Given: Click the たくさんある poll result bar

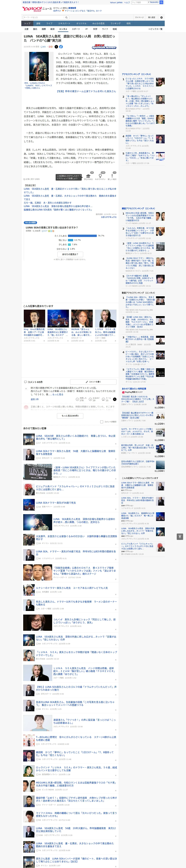Looking at the screenshot, I should point(82,236).
